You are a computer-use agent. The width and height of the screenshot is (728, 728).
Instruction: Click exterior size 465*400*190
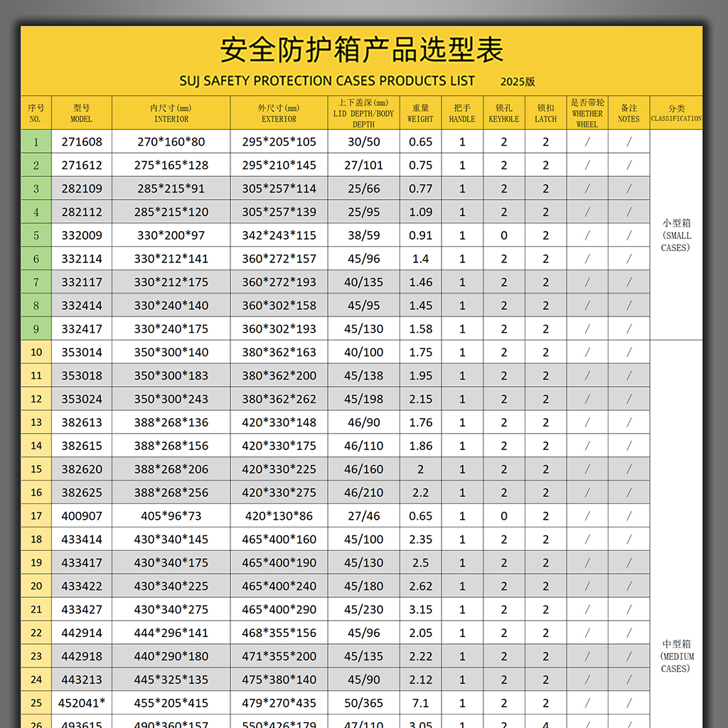279,562
